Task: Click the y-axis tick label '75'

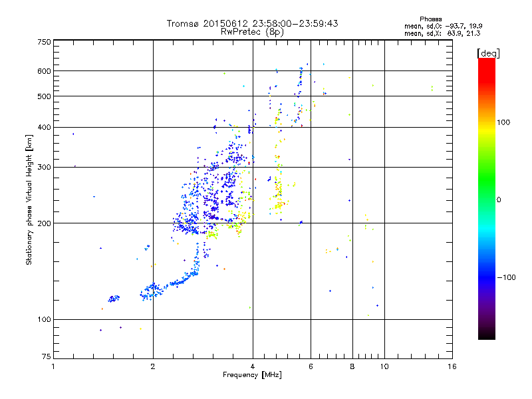Action: click(x=47, y=356)
